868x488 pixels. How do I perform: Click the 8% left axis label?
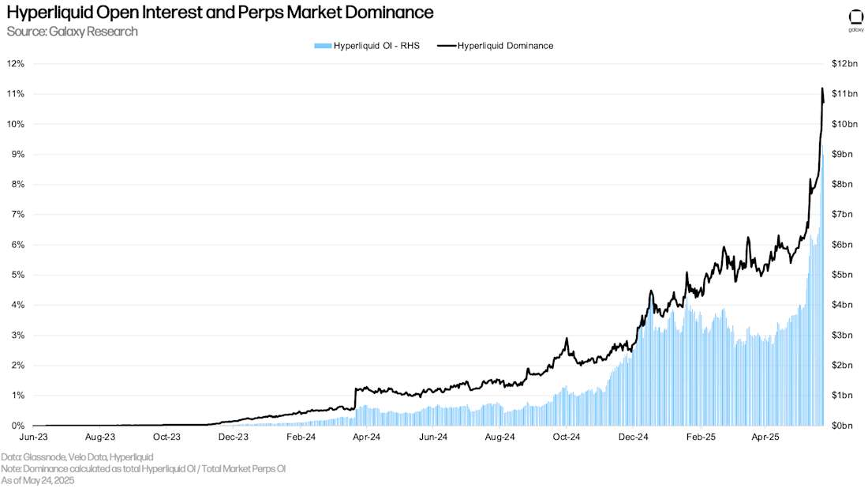click(17, 185)
